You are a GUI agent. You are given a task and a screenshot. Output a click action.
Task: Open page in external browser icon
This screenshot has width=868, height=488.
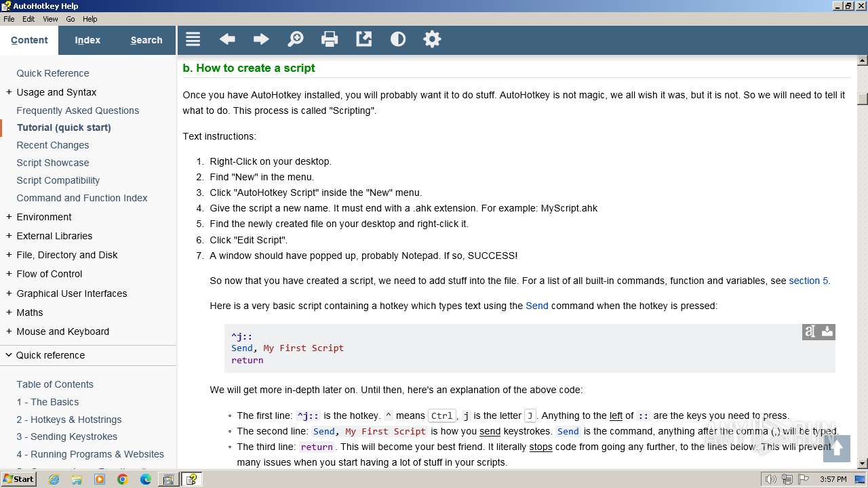tap(364, 39)
